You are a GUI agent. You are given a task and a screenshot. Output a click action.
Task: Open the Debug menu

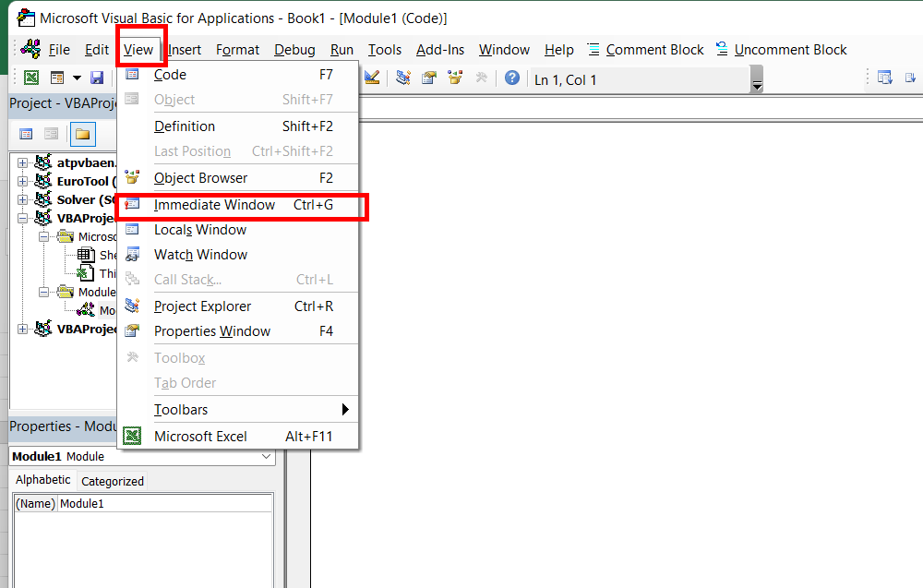coord(294,50)
